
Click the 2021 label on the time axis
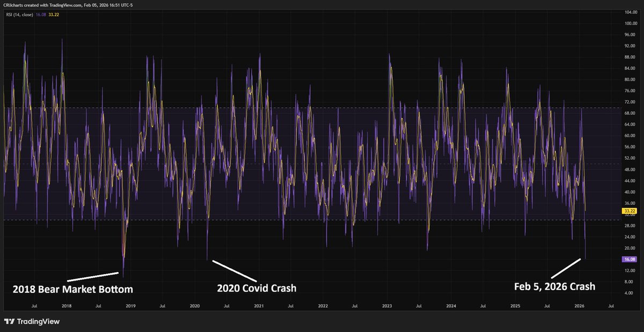259,306
